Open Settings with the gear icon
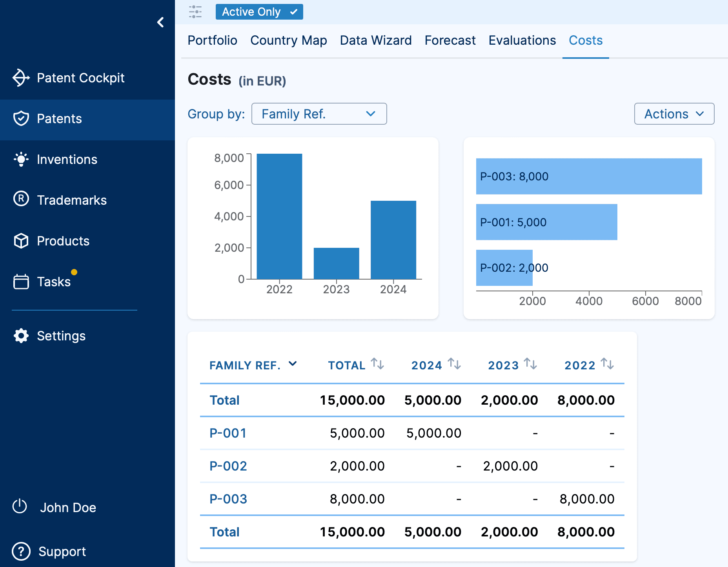 [22, 336]
